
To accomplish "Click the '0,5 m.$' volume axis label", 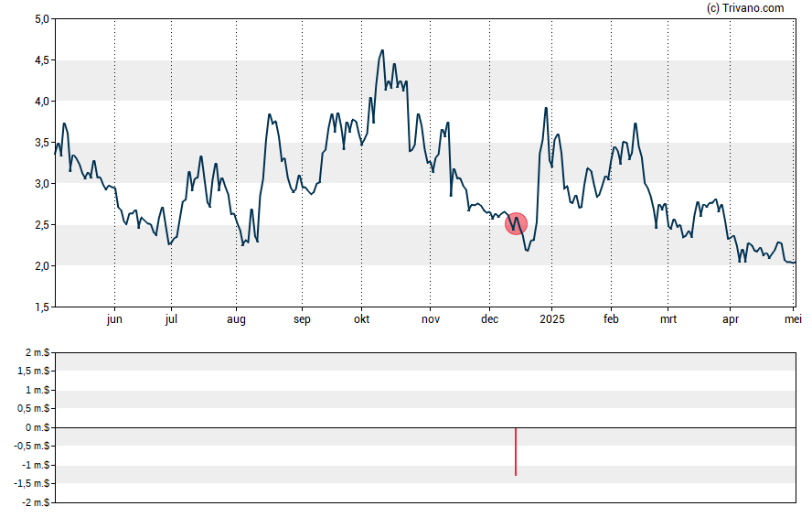I will pyautogui.click(x=33, y=409).
